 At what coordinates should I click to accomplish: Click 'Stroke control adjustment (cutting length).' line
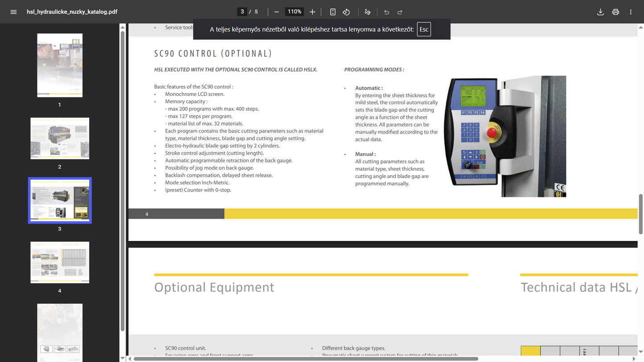click(x=214, y=153)
